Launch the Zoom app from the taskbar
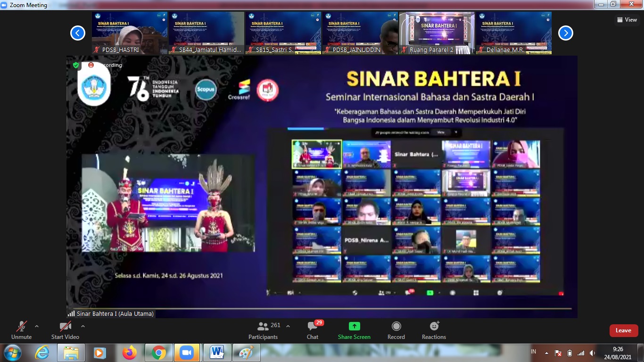 188,352
